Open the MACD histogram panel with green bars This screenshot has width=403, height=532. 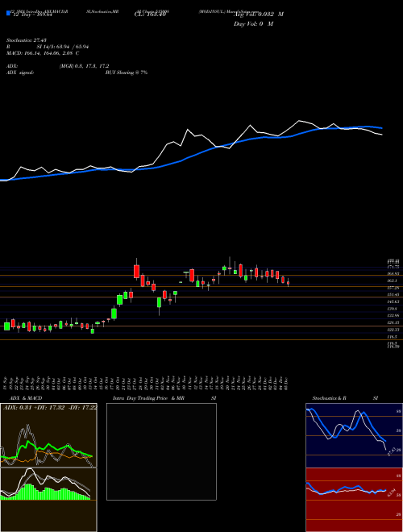[x=48, y=500]
